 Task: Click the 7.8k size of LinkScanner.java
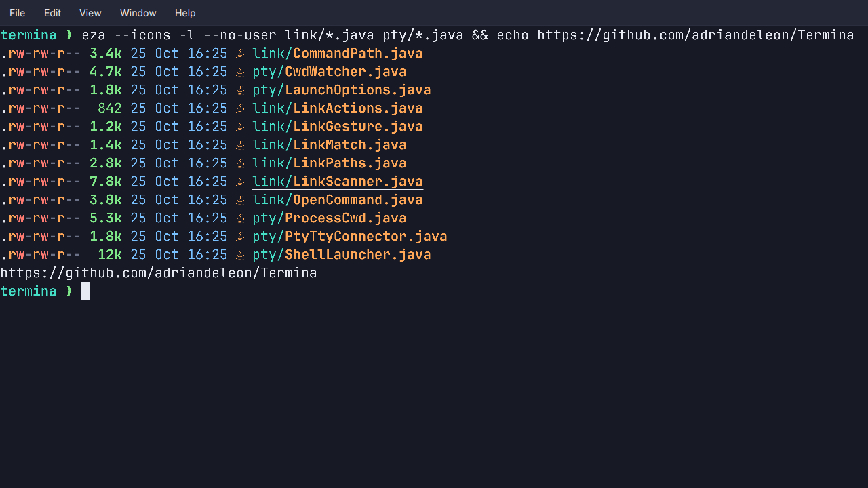point(106,182)
